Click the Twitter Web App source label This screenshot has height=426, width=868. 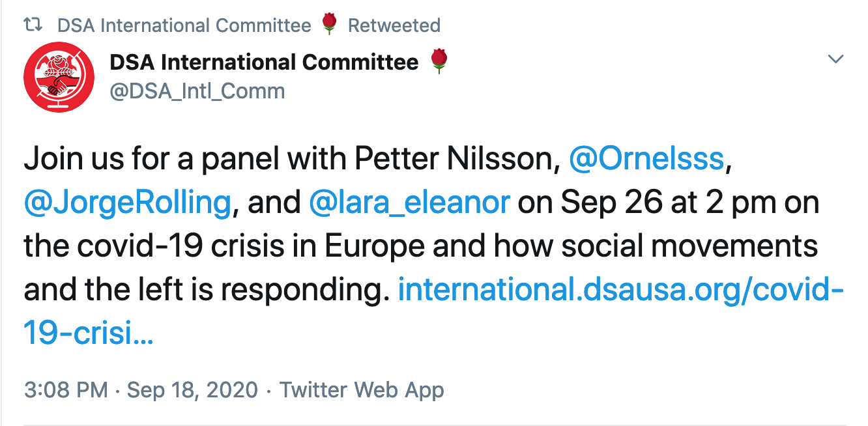[362, 390]
